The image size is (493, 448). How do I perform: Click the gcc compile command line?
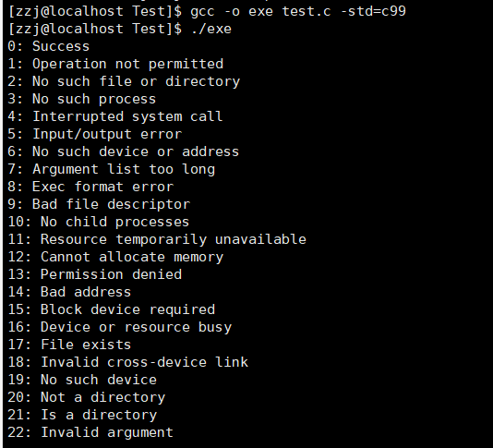[207, 11]
